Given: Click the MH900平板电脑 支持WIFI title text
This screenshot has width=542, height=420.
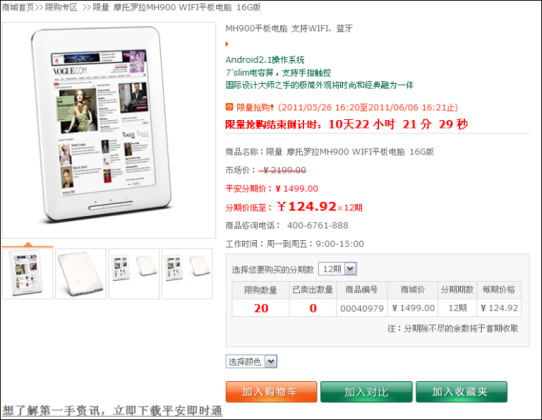Looking at the screenshot, I should [x=289, y=28].
